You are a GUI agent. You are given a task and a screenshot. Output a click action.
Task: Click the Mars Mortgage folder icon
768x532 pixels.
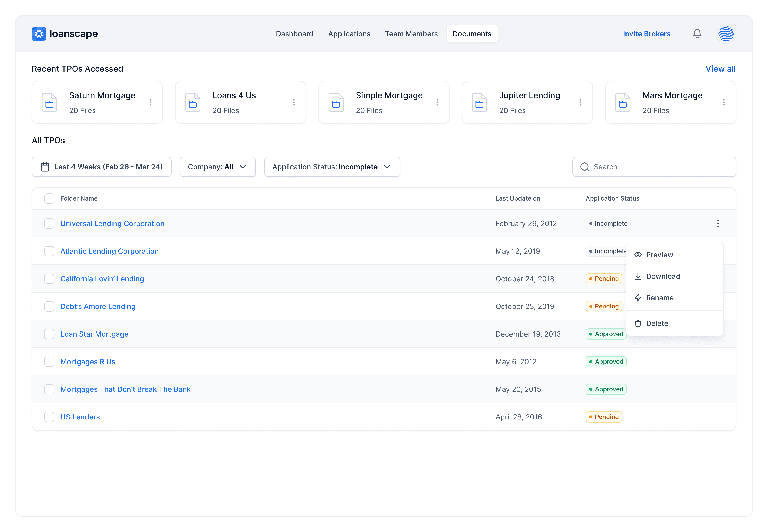click(x=623, y=102)
